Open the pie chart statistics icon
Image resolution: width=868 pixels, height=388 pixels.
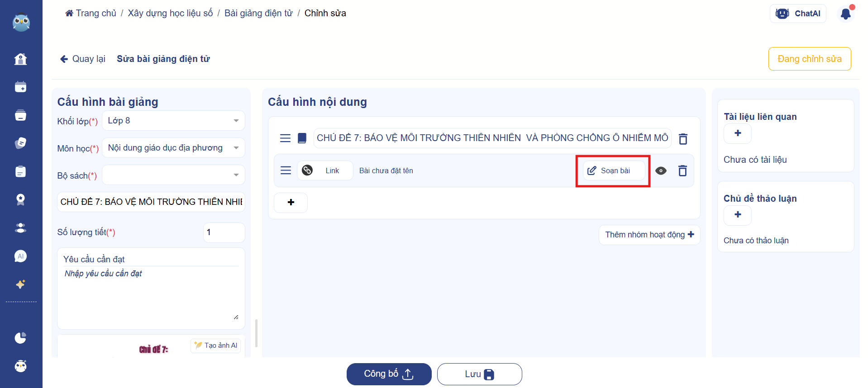click(x=21, y=338)
